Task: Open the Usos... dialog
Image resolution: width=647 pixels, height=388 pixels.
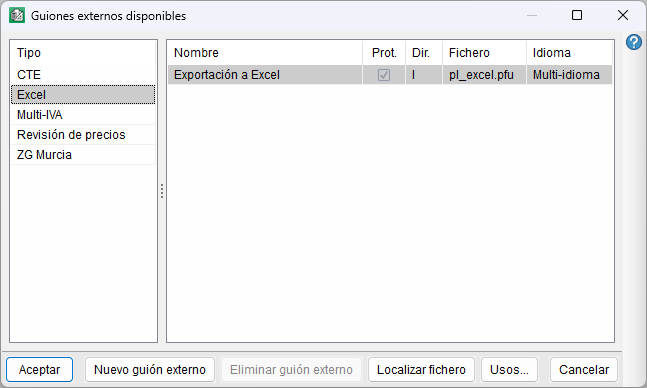Action: pos(509,369)
